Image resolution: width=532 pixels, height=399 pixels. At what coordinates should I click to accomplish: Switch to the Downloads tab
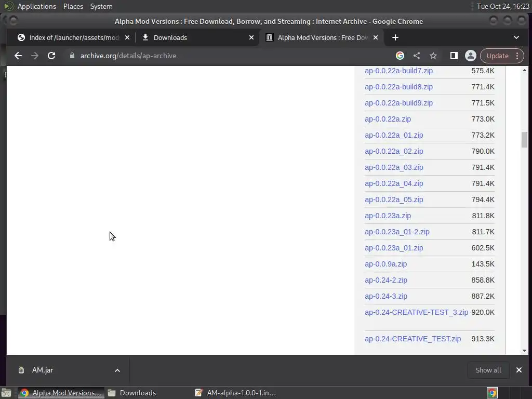197,37
